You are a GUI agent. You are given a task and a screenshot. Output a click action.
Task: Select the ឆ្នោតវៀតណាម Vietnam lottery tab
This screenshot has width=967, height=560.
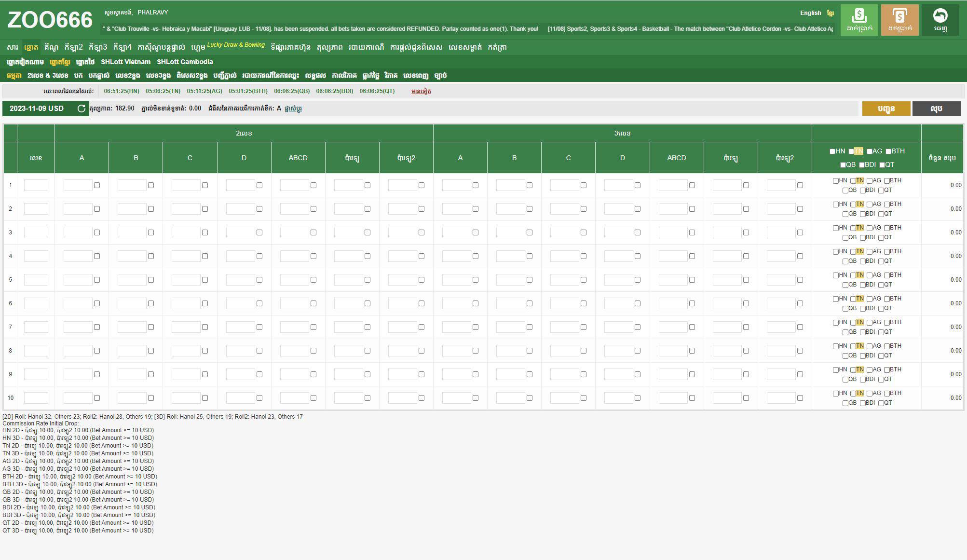[x=25, y=62]
